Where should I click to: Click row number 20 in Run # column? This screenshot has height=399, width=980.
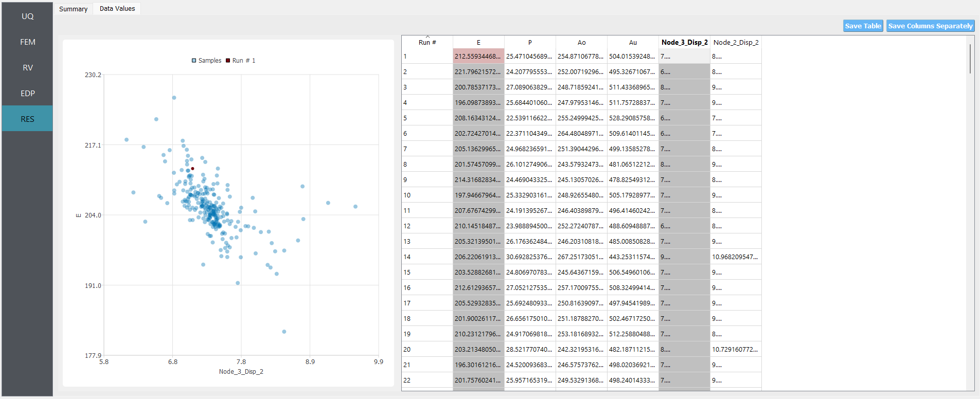(x=427, y=349)
